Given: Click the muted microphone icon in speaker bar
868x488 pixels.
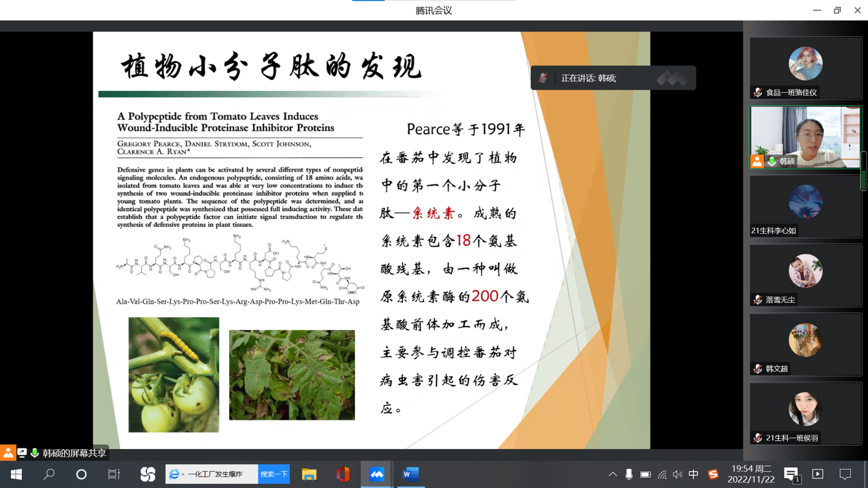Looking at the screenshot, I should 543,79.
